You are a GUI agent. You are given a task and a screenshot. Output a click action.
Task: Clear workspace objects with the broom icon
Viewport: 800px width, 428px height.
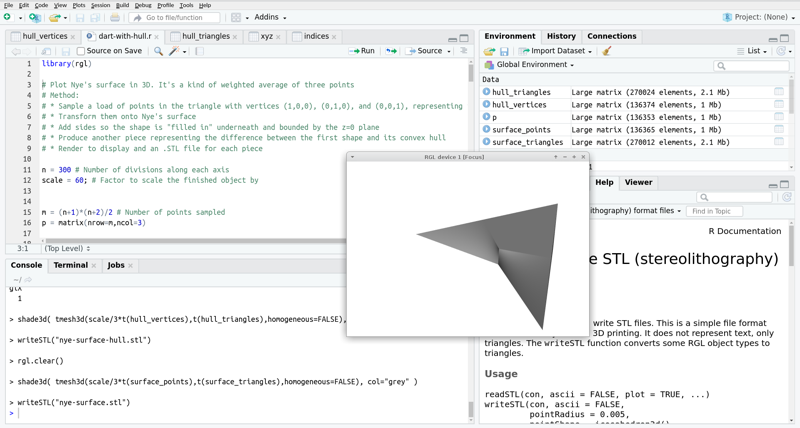[x=607, y=51]
